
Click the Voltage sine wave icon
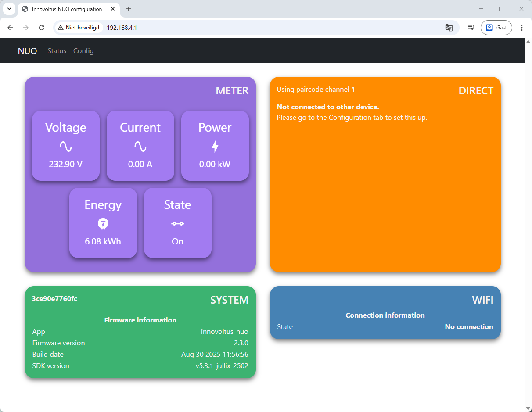[x=66, y=147]
